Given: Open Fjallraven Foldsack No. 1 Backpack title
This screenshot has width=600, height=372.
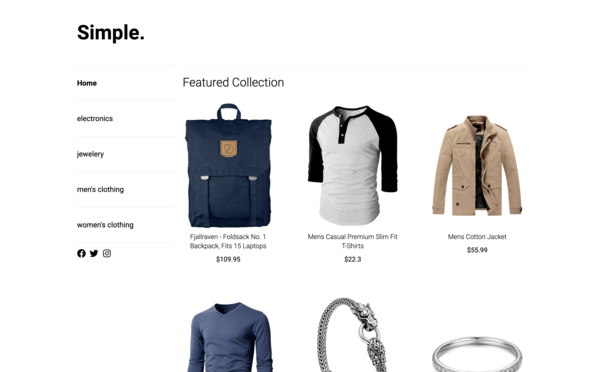Looking at the screenshot, I should (228, 241).
